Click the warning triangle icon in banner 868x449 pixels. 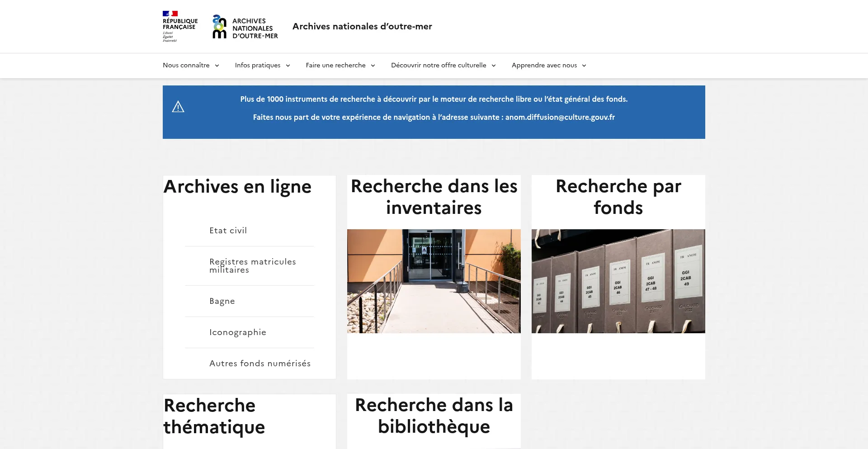(178, 107)
